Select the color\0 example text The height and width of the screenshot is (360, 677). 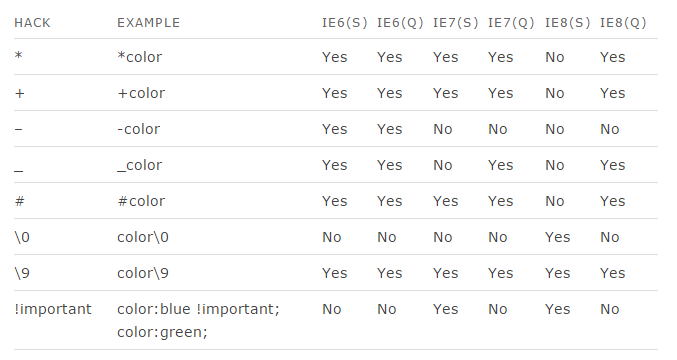tap(143, 237)
